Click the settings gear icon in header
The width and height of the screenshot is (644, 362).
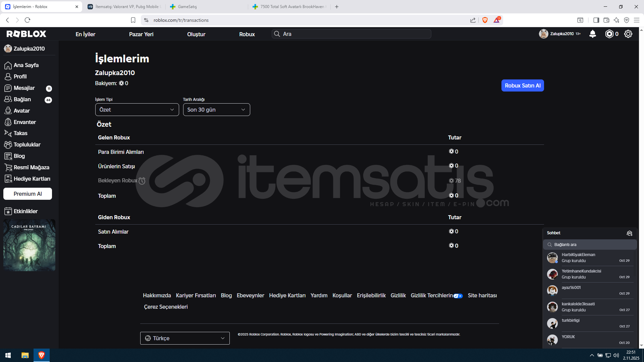pos(628,34)
